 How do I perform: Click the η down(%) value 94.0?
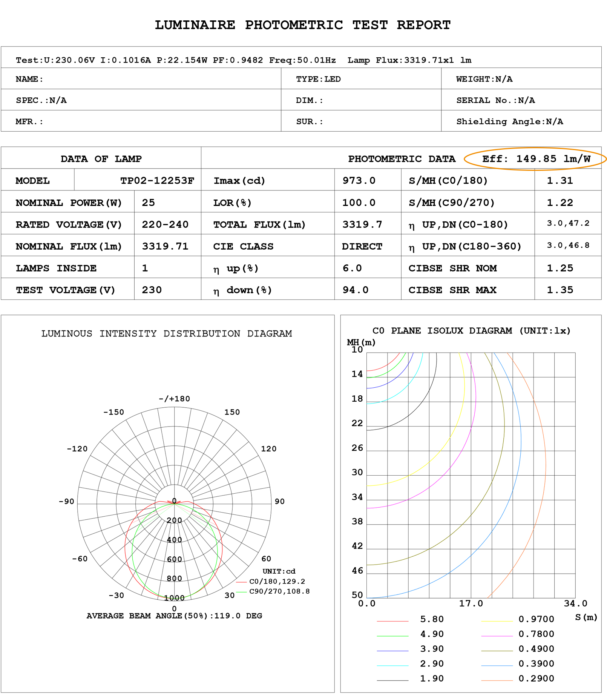356,290
